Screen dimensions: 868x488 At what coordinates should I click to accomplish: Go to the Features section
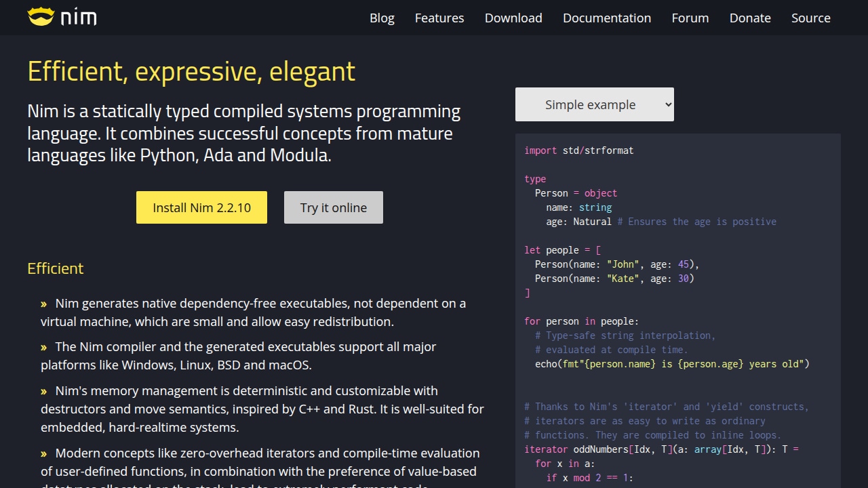click(439, 18)
